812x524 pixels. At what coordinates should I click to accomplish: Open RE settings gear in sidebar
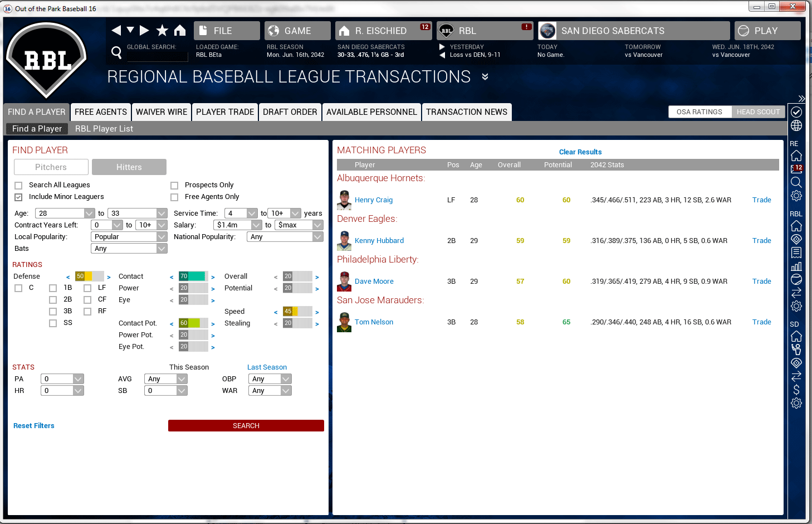coord(796,196)
